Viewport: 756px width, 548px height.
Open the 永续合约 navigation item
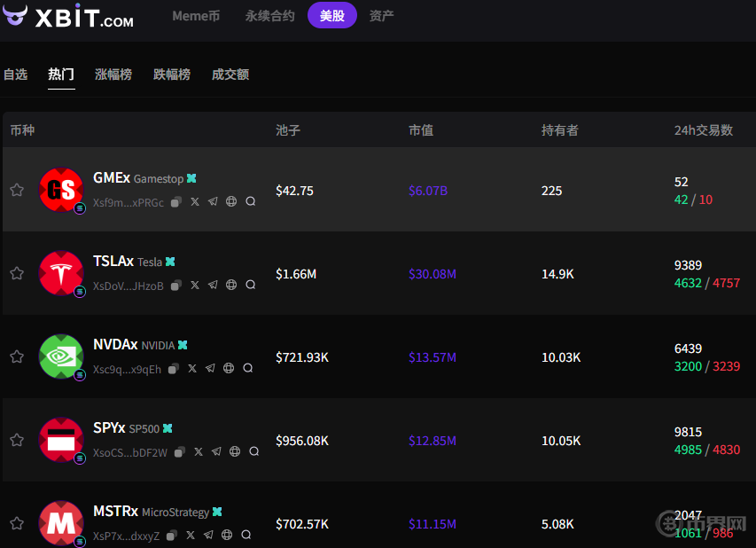pyautogui.click(x=269, y=16)
